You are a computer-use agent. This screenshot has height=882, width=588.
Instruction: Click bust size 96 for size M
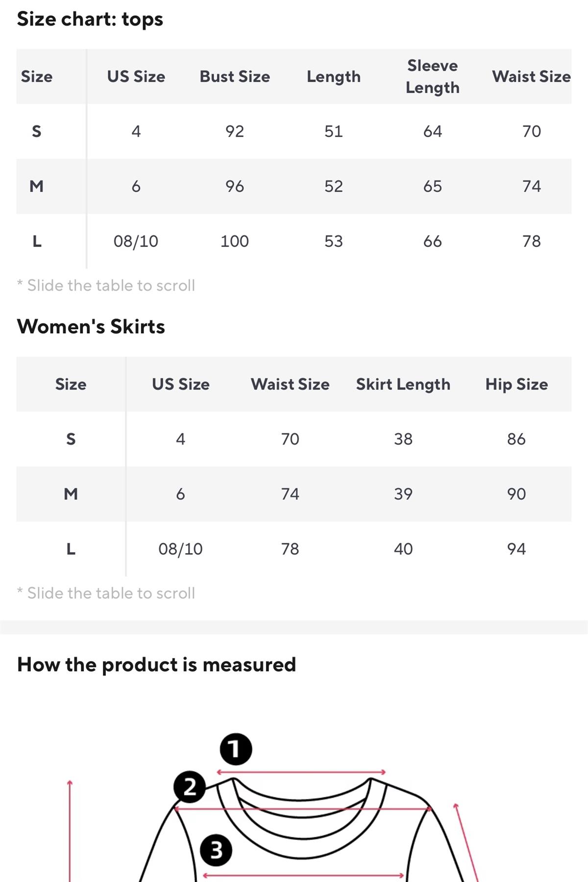pos(235,186)
